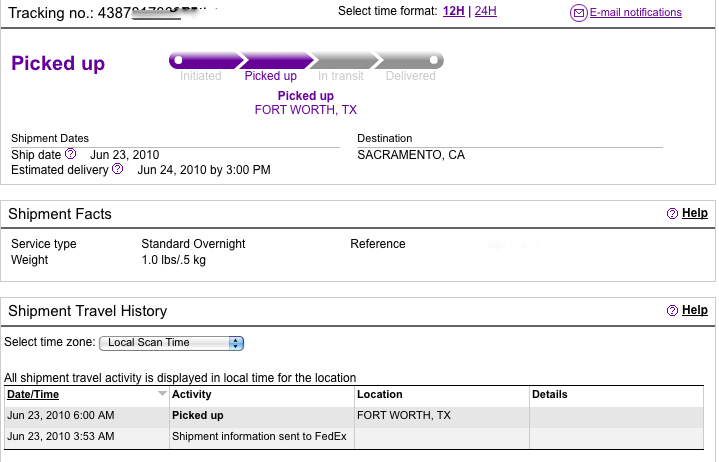Open the Local Scan Time zone dropdown
This screenshot has width=719, height=462.
click(172, 343)
